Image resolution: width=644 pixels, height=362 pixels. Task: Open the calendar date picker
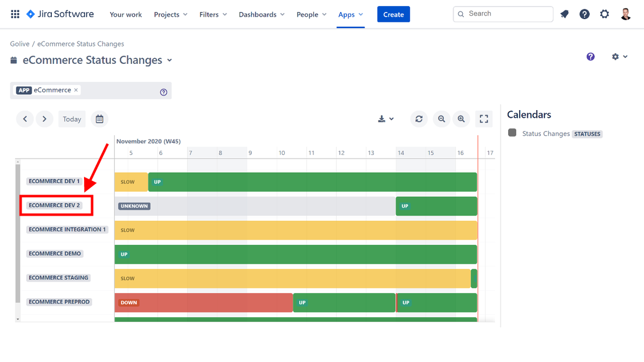click(99, 119)
